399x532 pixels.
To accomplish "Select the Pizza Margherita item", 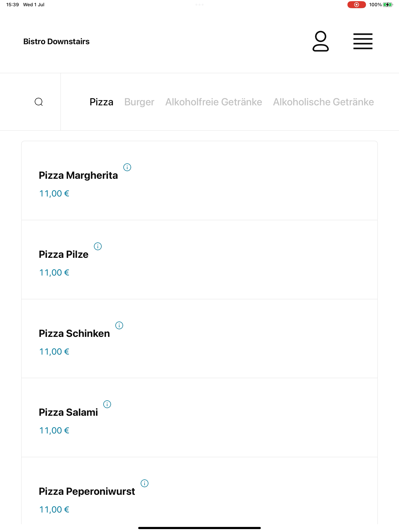I will pyautogui.click(x=199, y=181).
